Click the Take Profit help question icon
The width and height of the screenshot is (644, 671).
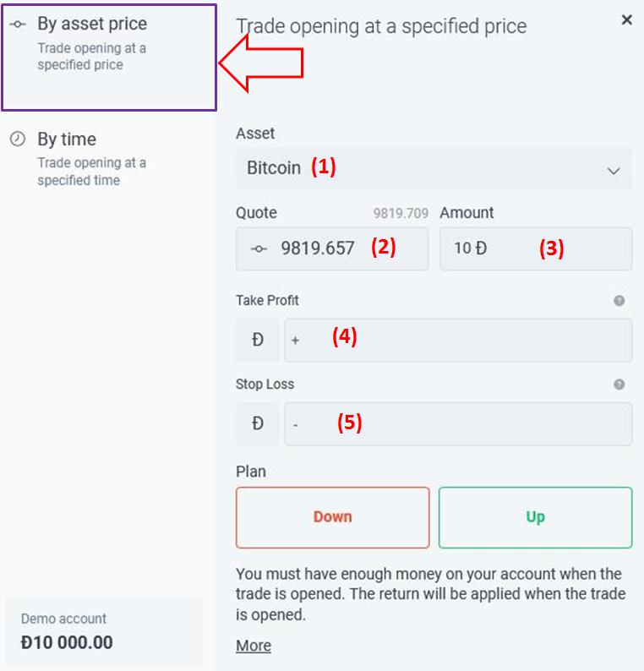pos(619,301)
